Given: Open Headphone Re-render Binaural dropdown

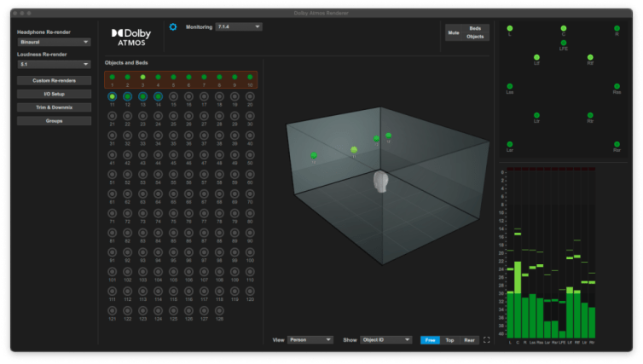Looking at the screenshot, I should click(54, 41).
